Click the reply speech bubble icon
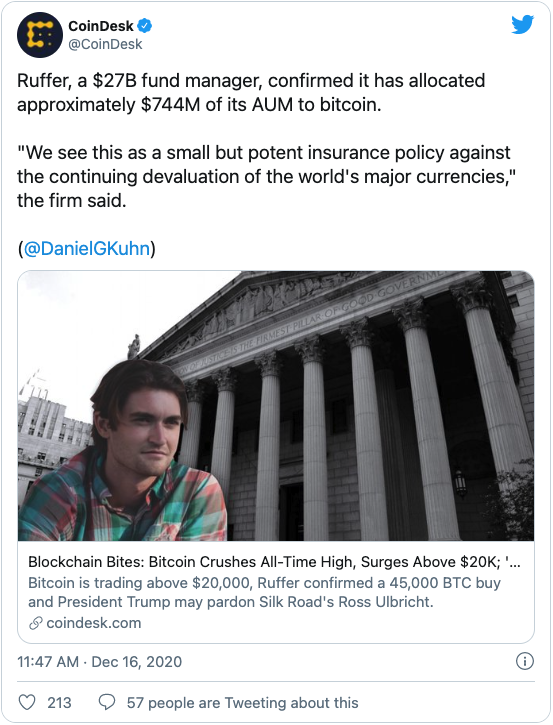 (x=107, y=702)
